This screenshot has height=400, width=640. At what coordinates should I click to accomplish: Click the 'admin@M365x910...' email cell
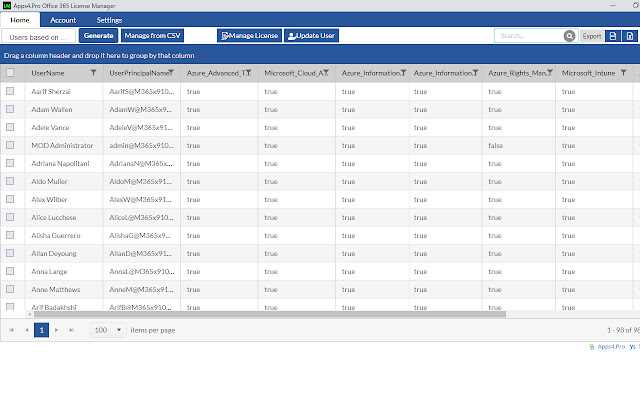[x=141, y=145]
